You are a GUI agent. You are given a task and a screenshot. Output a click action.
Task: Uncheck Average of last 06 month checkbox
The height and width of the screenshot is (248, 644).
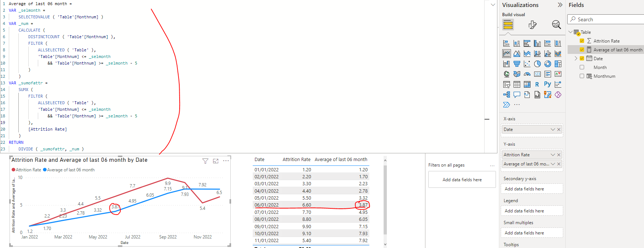(582, 50)
